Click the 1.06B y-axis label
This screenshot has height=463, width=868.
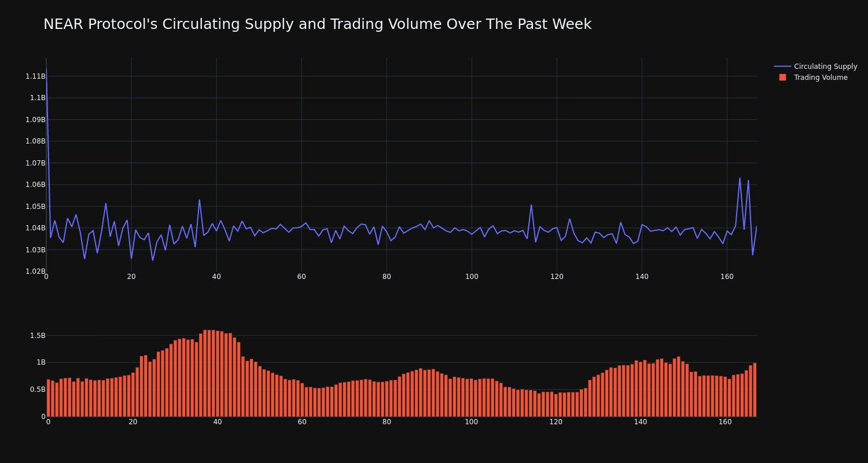(x=35, y=185)
